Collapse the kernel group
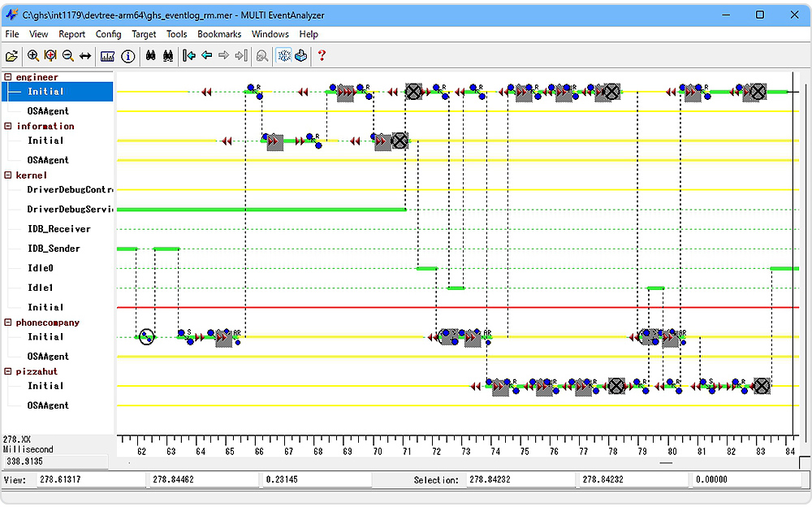 [8, 175]
